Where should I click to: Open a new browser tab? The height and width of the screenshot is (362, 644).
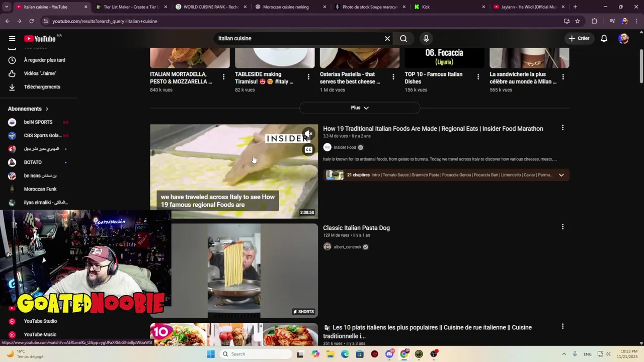point(575,7)
